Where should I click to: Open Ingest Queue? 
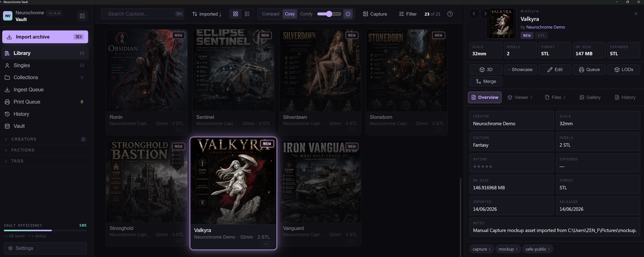point(45,90)
